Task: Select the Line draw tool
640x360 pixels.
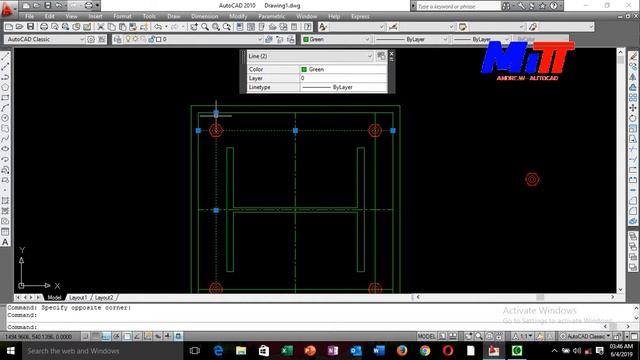Action: (x=5, y=56)
